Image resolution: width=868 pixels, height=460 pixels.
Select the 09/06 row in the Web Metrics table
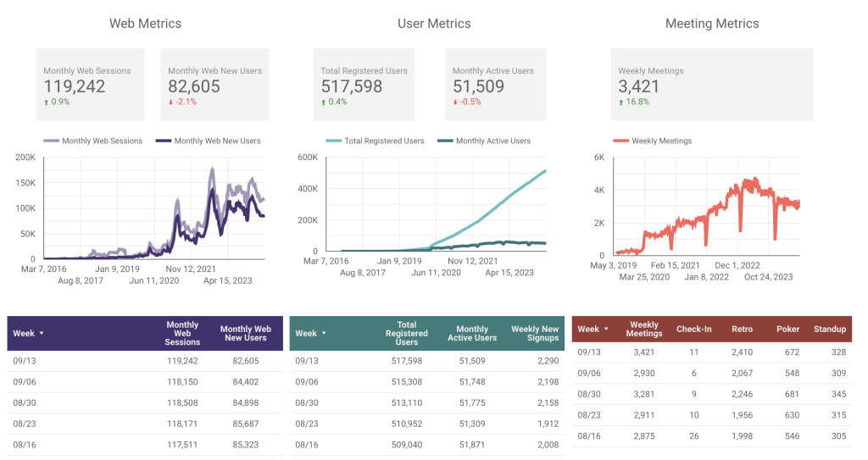(144, 382)
